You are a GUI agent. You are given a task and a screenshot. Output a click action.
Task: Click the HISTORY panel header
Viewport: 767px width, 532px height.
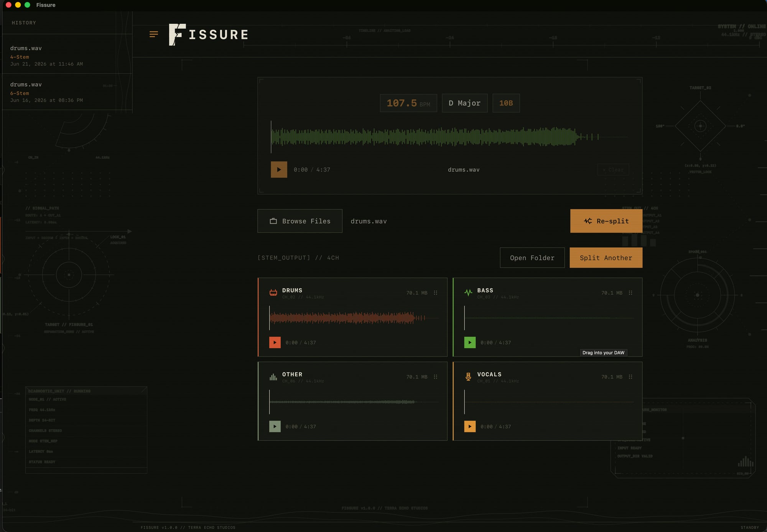tap(24, 23)
